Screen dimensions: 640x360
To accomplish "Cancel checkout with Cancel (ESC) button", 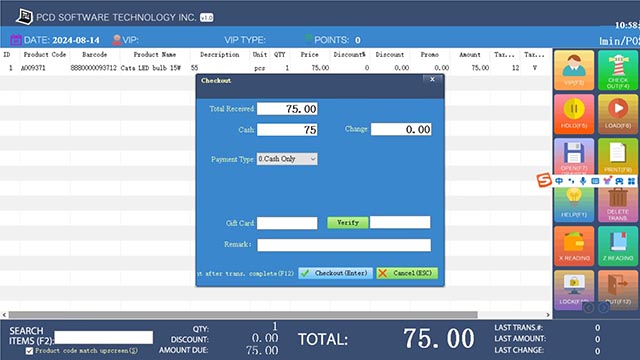I will point(407,273).
